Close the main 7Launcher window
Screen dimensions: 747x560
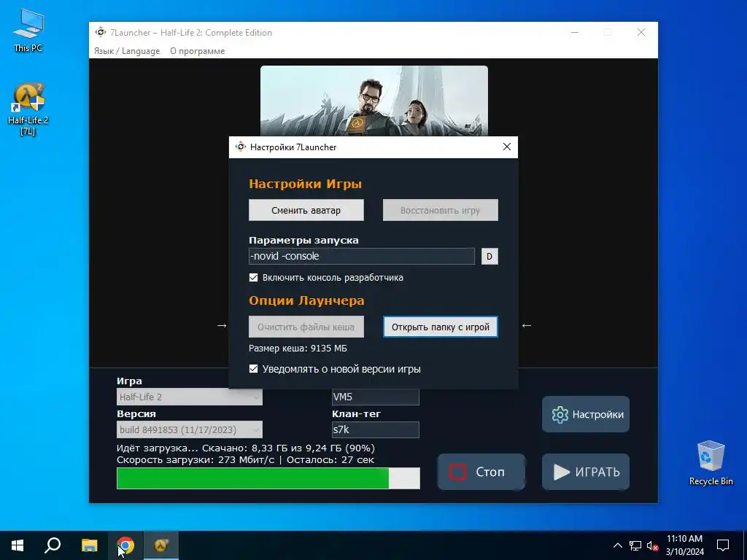click(641, 32)
